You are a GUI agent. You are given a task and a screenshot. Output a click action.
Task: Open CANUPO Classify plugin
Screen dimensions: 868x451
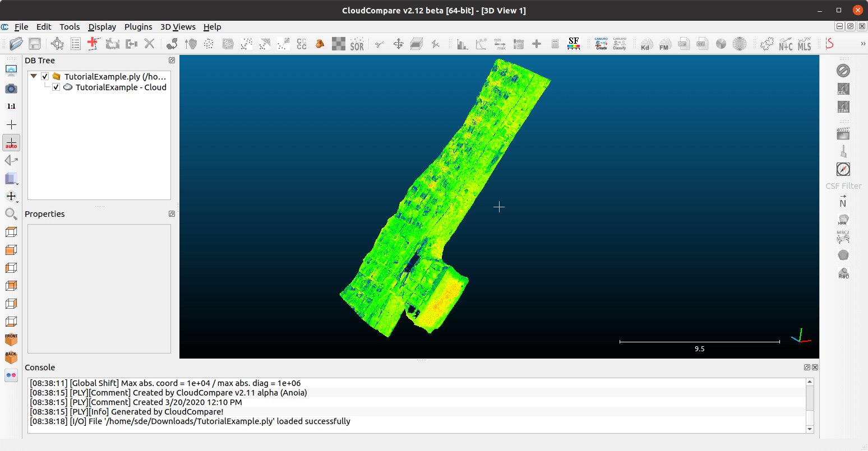[x=620, y=44]
